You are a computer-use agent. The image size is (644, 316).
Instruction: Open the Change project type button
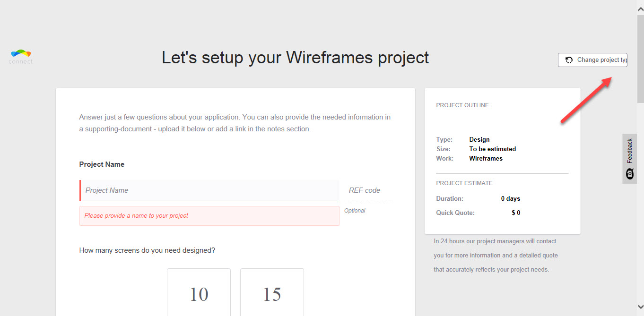coord(592,60)
